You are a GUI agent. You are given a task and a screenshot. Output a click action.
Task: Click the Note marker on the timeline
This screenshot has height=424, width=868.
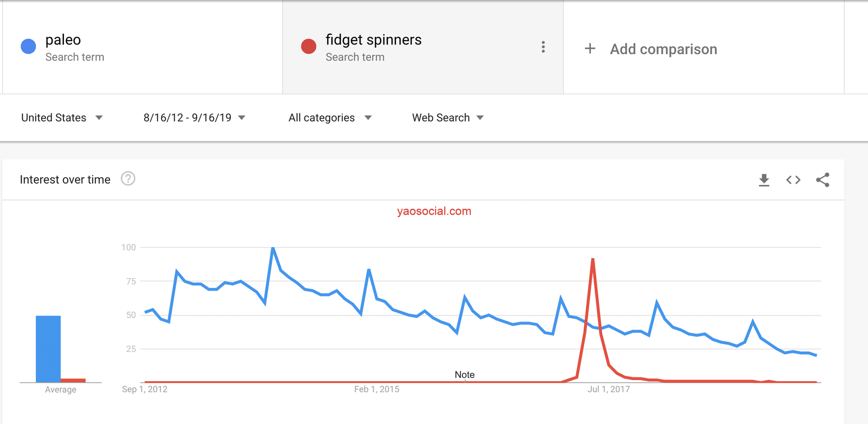click(x=464, y=375)
